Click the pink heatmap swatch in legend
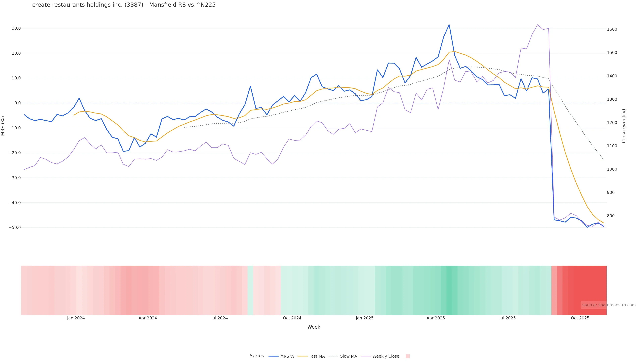Screen dimensions: 644x362 (x=408, y=356)
